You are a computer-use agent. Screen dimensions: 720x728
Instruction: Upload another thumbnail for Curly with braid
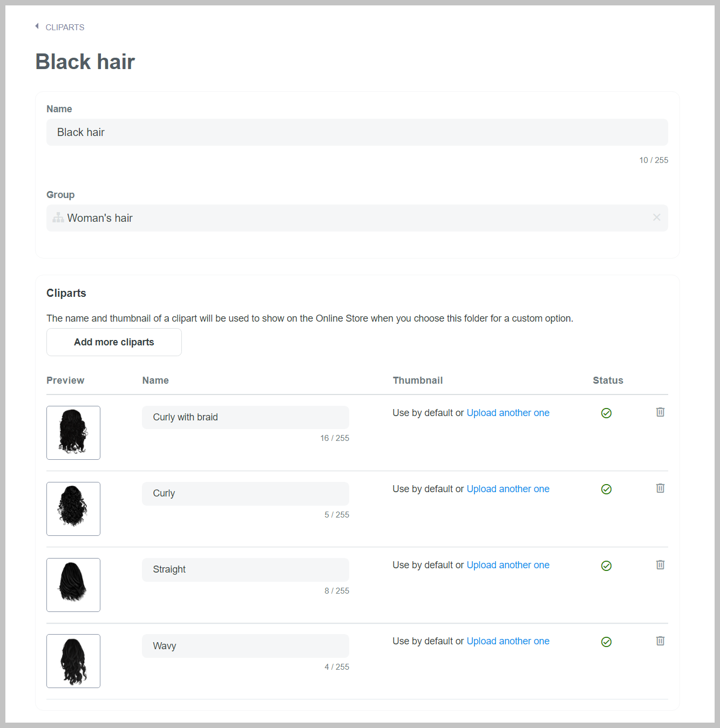[508, 413]
